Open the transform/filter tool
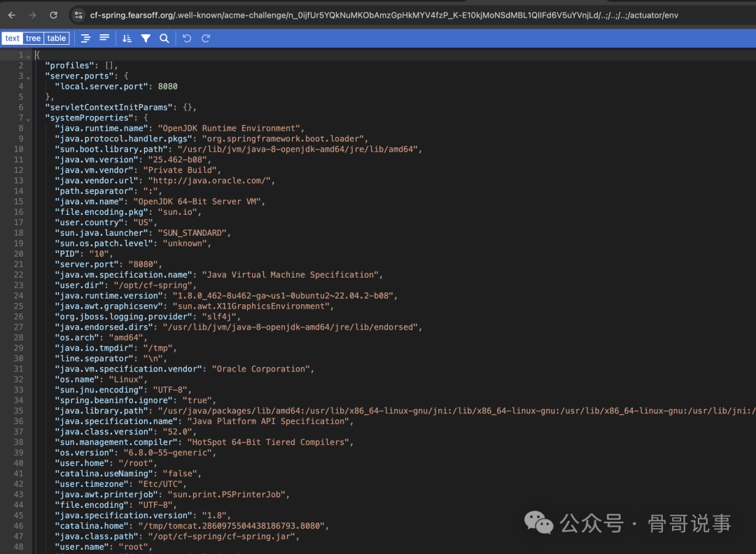The width and height of the screenshot is (756, 554). (146, 38)
